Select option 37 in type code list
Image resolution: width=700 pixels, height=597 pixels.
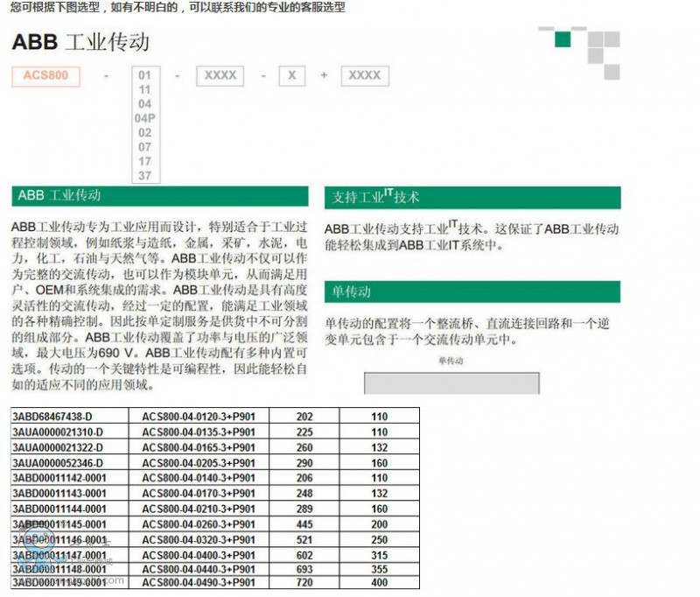(145, 175)
